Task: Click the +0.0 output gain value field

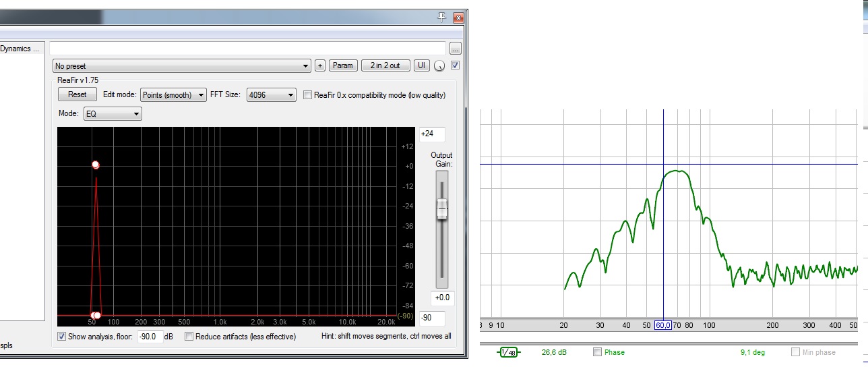Action: click(x=443, y=298)
